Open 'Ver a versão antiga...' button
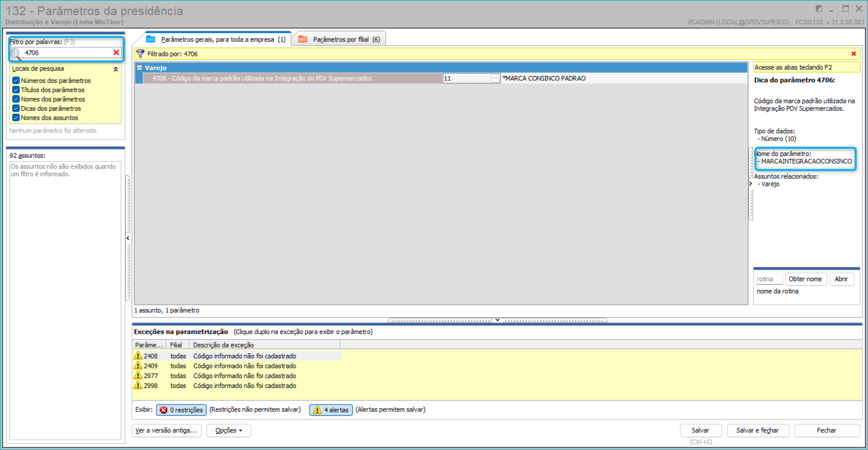This screenshot has height=450, width=868. (167, 431)
